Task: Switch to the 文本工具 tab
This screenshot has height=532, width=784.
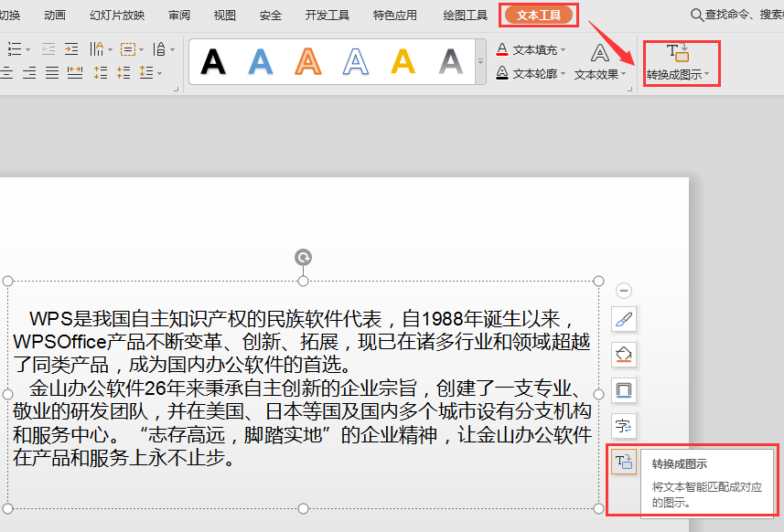Action: [x=539, y=15]
